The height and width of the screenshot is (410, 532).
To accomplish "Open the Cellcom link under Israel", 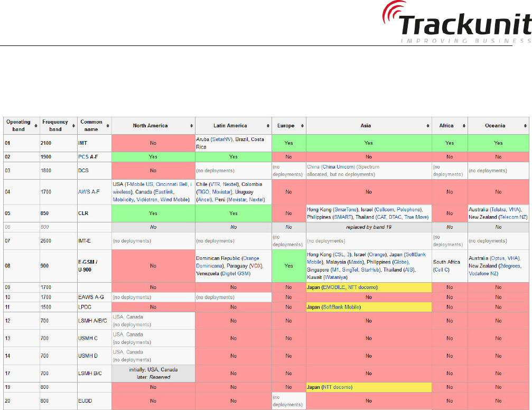I will pos(385,209).
